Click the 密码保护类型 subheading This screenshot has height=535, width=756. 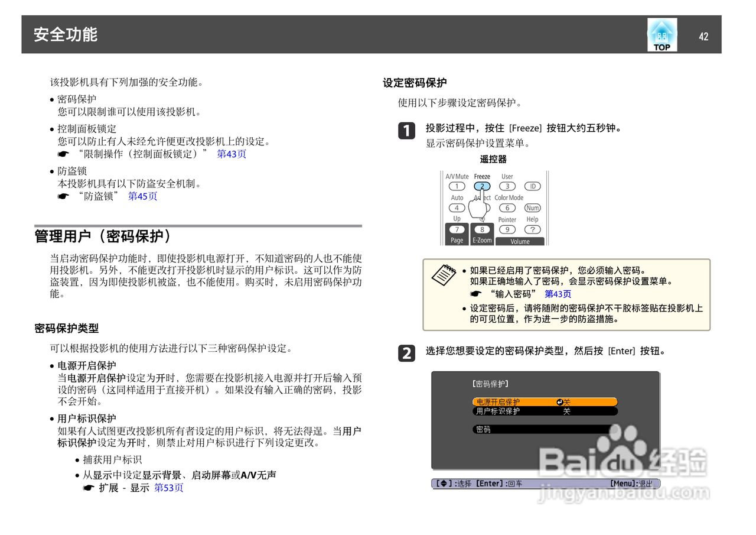pyautogui.click(x=67, y=328)
